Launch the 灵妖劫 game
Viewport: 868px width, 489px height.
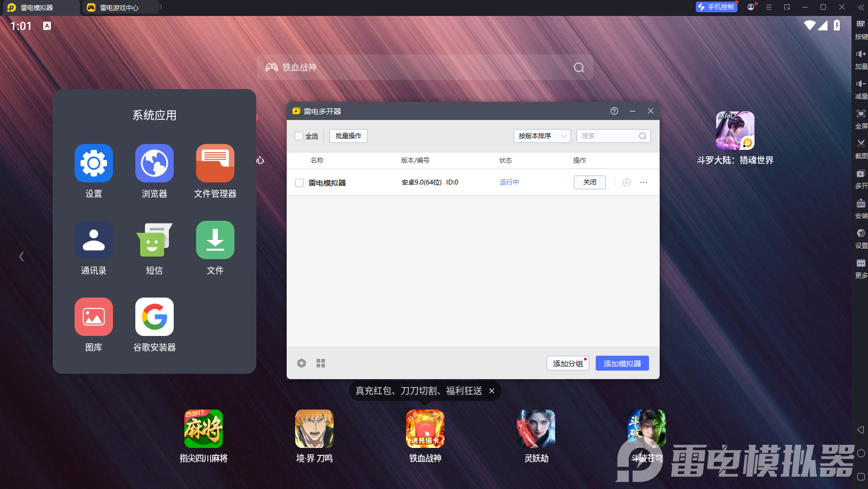pos(536,429)
